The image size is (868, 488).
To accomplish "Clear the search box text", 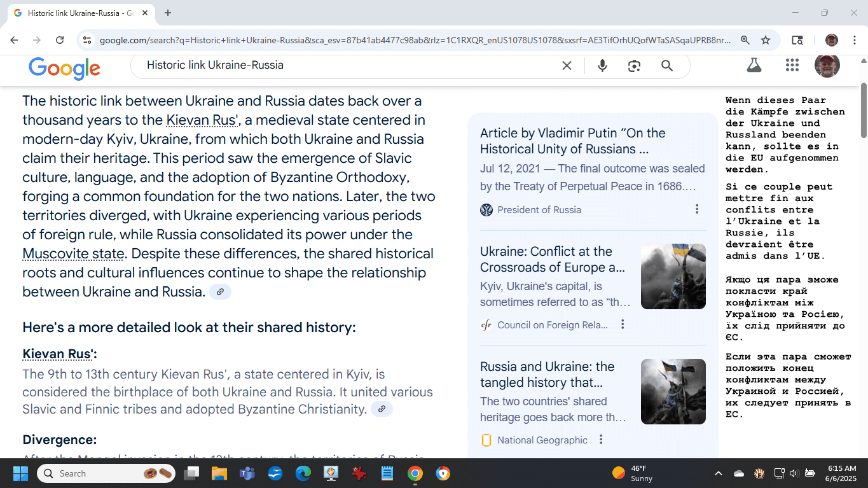I will (567, 66).
